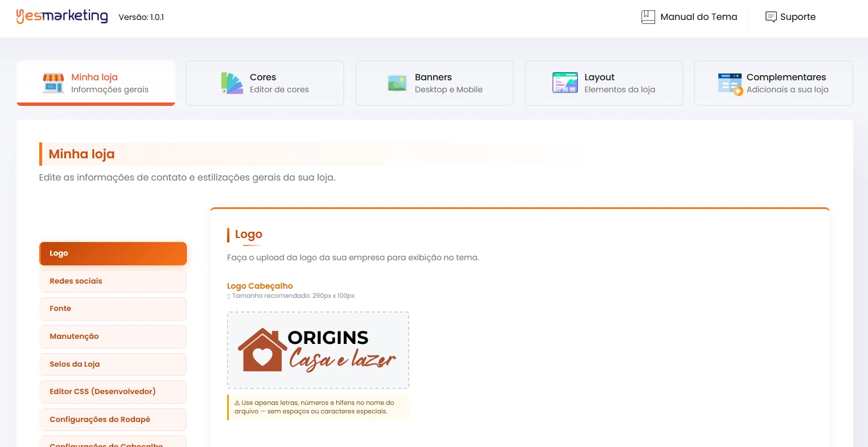Click the Layout page mockup icon
868x447 pixels.
click(565, 83)
